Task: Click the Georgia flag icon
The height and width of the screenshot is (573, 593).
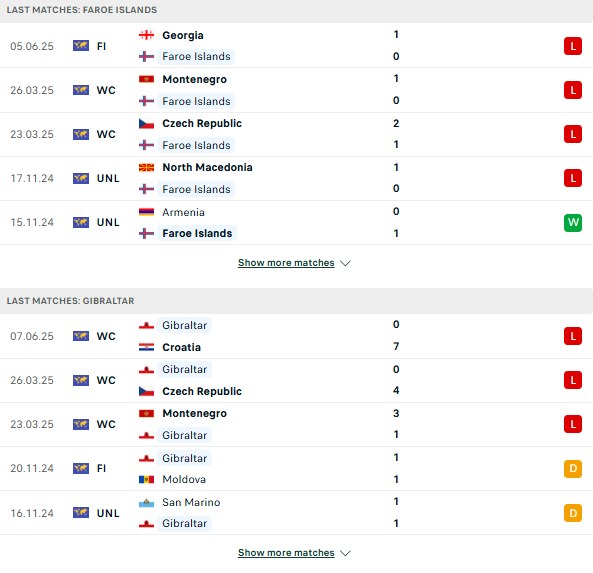Action: point(146,35)
